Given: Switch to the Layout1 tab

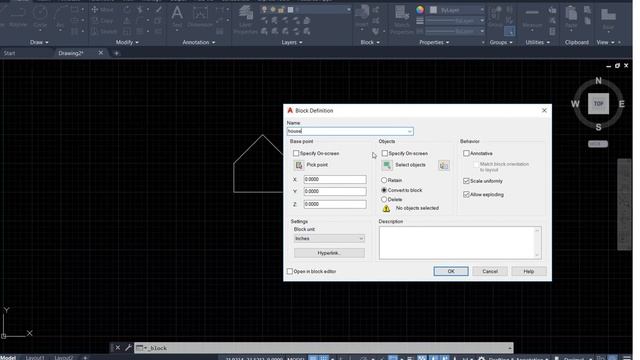Looking at the screenshot, I should [x=35, y=358].
